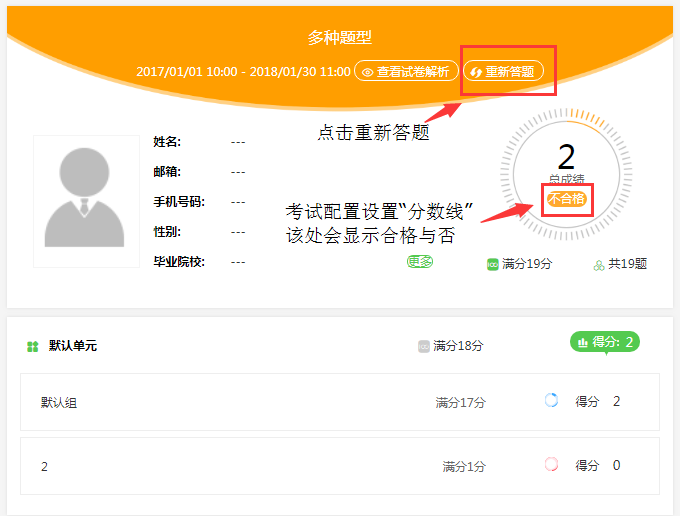Click the 姓名: label
The width and height of the screenshot is (680, 516).
(167, 141)
